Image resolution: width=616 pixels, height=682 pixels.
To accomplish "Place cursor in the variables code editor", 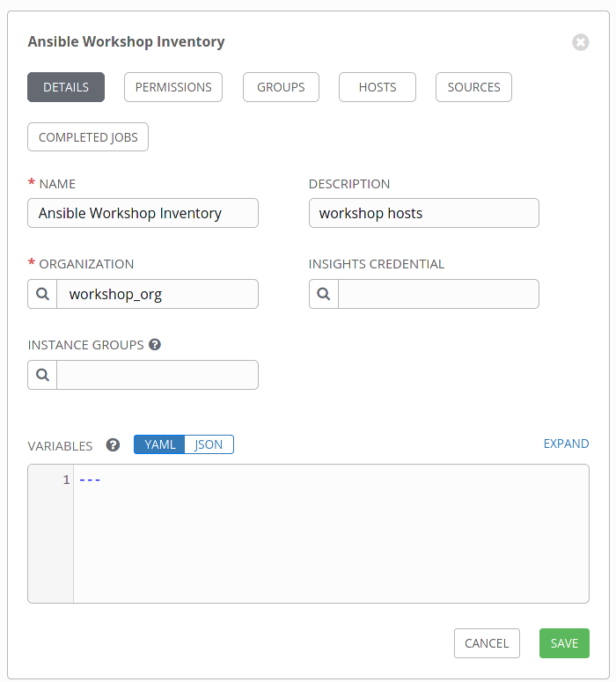I will [x=331, y=533].
